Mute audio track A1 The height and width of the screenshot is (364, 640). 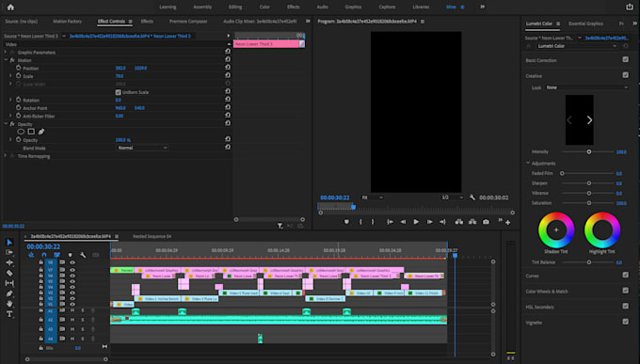(x=72, y=310)
